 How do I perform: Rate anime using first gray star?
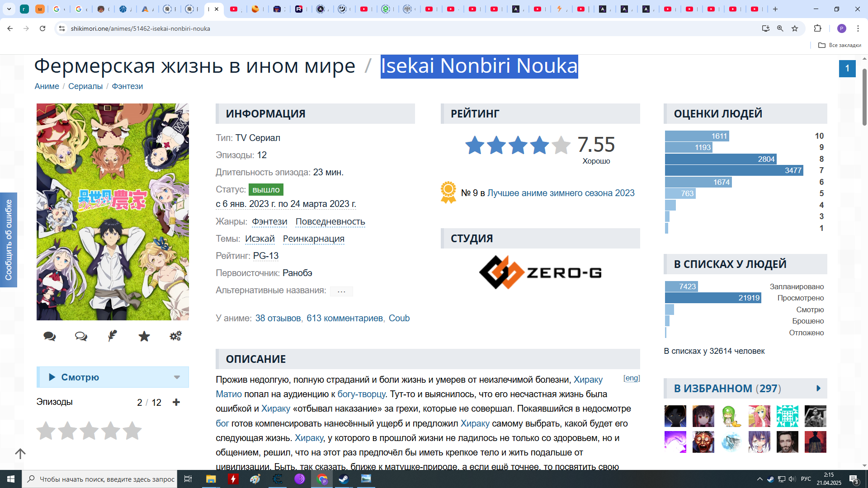(46, 431)
